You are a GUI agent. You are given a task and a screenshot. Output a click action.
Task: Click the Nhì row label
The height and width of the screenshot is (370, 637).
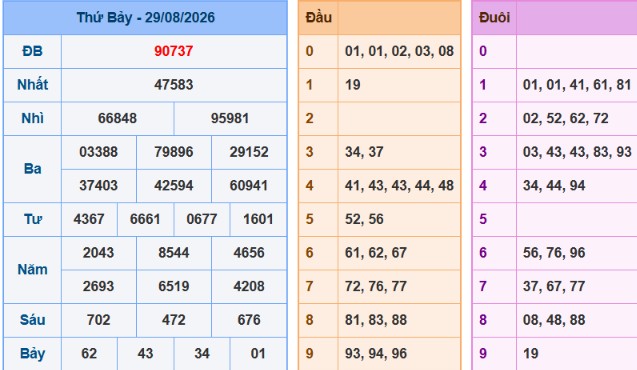[x=32, y=119]
